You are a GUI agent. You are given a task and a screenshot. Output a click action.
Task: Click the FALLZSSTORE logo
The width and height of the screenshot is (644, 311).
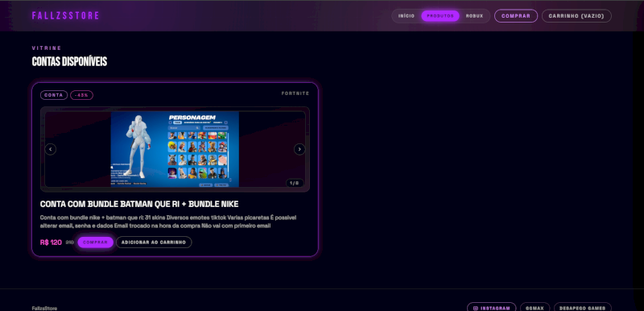(x=66, y=15)
